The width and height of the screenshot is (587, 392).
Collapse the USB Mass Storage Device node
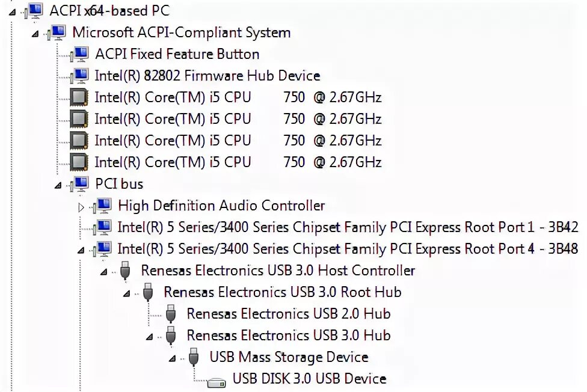pyautogui.click(x=173, y=358)
